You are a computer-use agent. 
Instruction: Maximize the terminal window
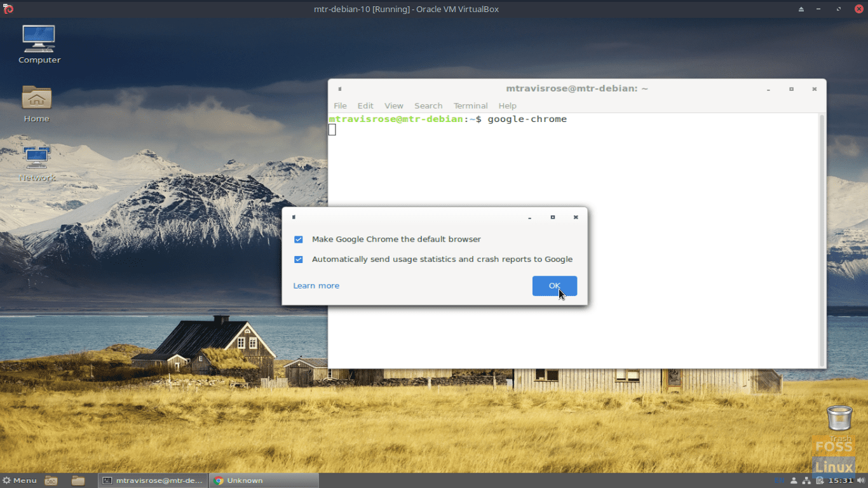(x=791, y=89)
